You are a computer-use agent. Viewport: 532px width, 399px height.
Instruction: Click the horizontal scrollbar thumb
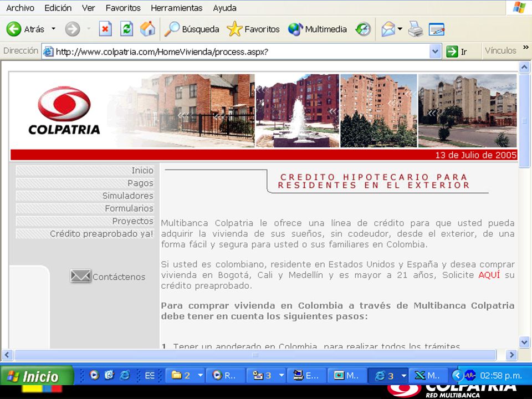255,355
